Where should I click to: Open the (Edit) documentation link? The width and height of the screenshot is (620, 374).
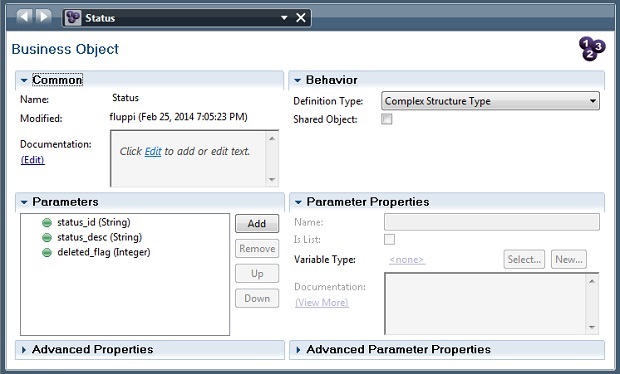click(32, 160)
